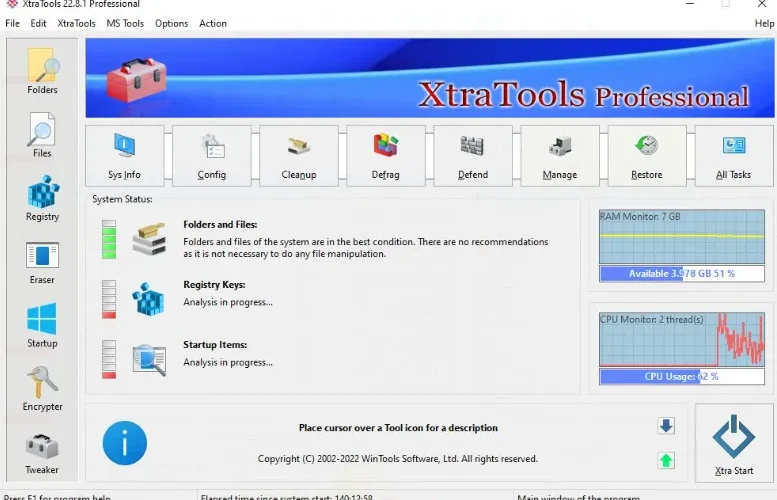Select the Eraser tool

(x=42, y=262)
